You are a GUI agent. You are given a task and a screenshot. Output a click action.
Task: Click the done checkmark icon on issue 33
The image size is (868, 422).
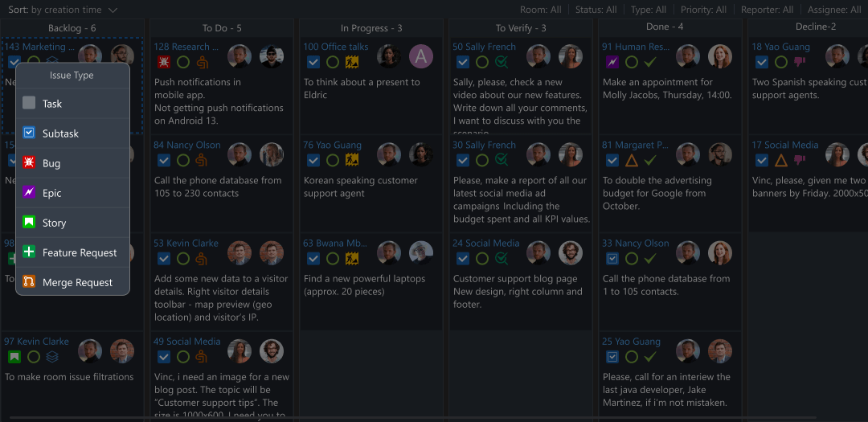(650, 258)
